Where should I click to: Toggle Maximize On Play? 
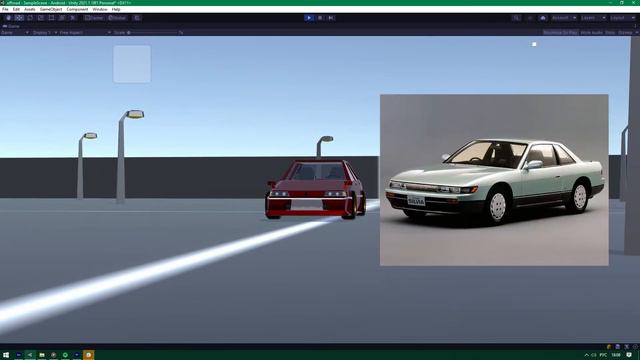point(560,33)
